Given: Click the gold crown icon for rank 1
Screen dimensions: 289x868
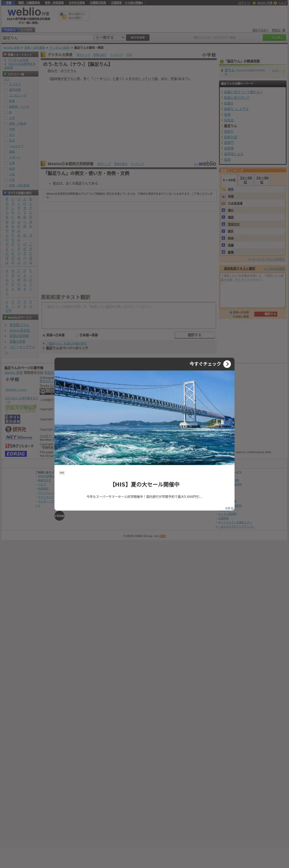Looking at the screenshot, I should [x=224, y=189].
